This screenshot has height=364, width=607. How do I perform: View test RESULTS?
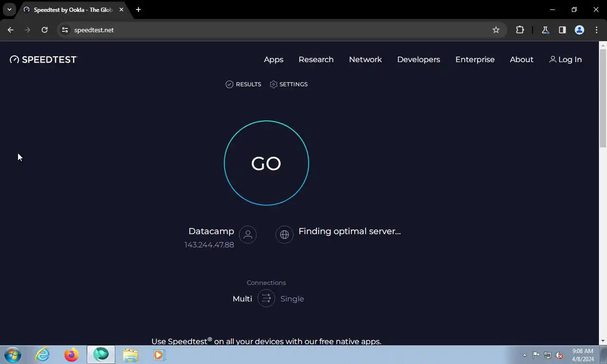point(243,84)
